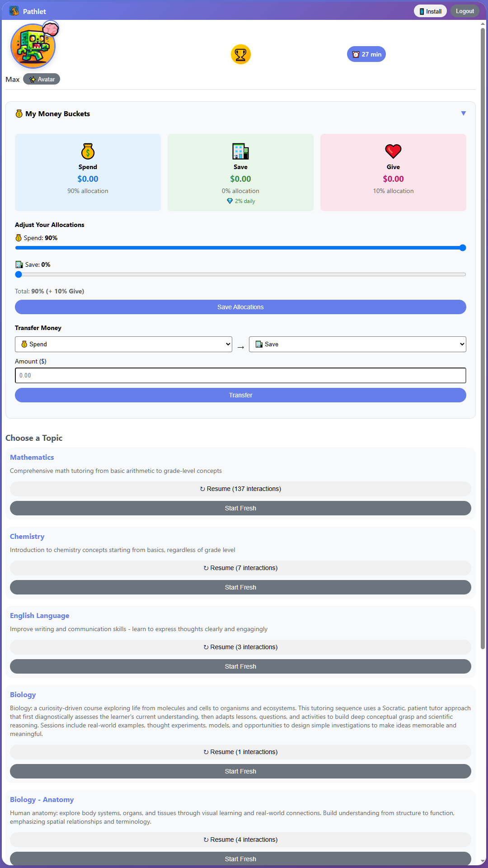
Task: Log out using the Logout button
Action: 465,11
